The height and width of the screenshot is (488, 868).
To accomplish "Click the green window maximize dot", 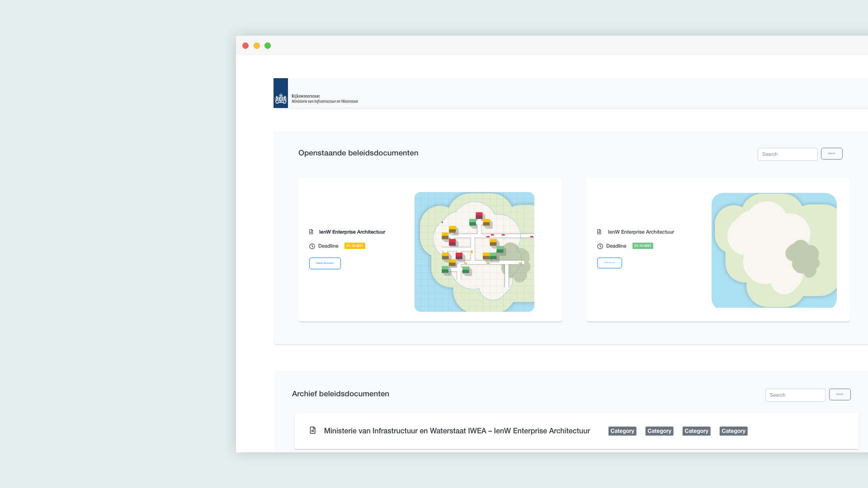I will point(268,46).
